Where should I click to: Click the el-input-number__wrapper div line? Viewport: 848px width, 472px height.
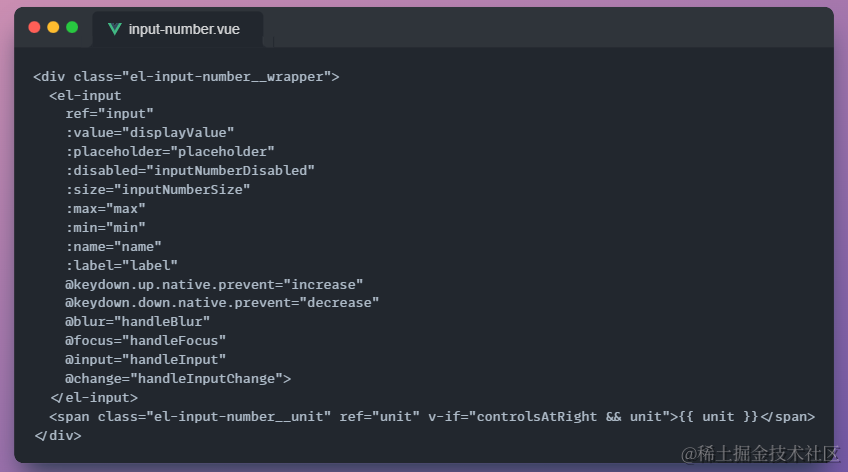click(x=186, y=77)
